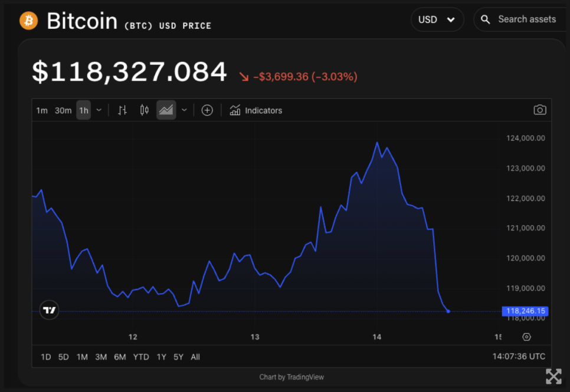Click the (BTC) USD PRICE subtitle
570x392 pixels.
coord(168,26)
